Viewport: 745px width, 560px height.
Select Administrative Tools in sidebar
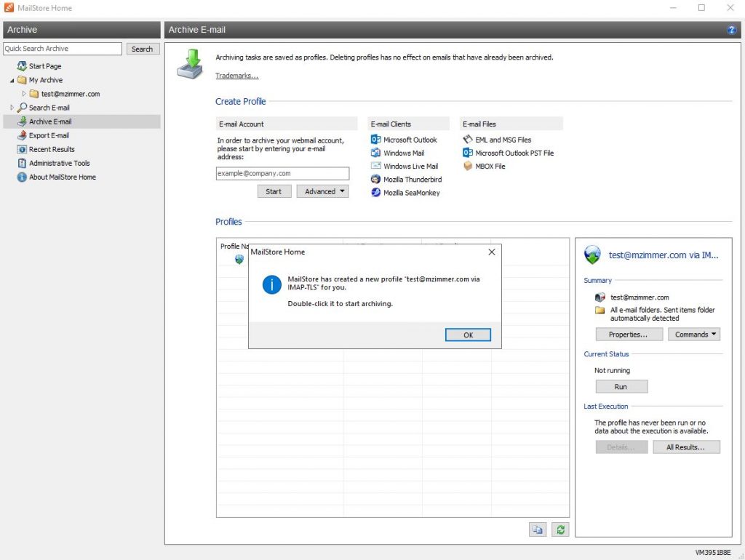[59, 163]
